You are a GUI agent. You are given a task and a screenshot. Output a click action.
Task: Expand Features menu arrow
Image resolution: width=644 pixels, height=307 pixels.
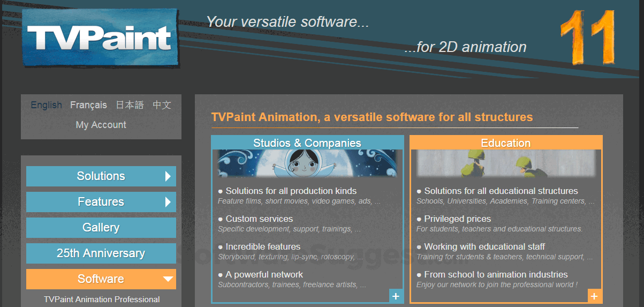point(168,202)
